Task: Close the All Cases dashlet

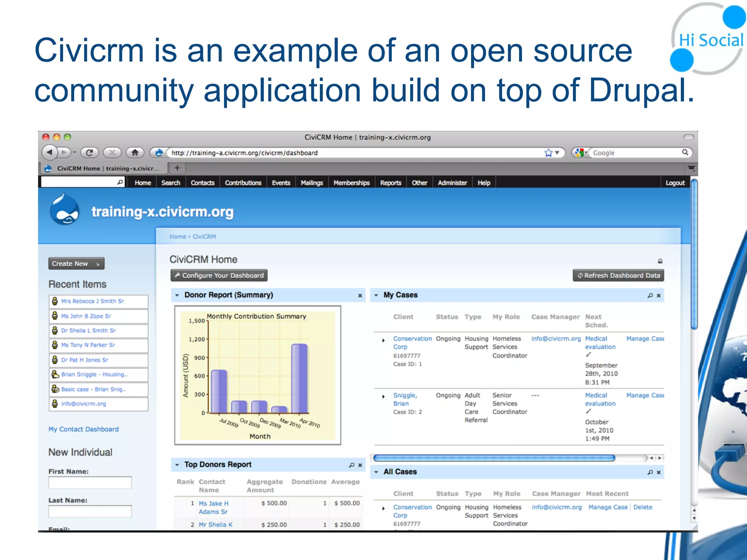Action: [659, 472]
